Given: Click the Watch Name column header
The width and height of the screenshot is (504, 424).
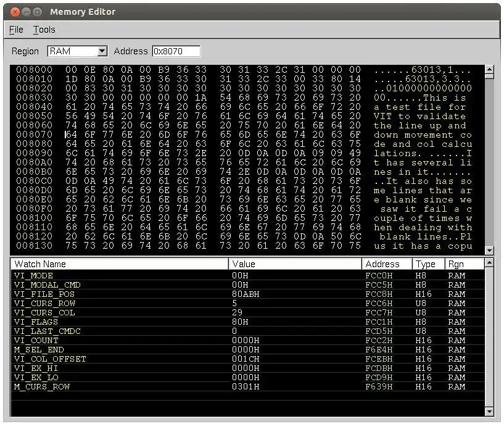Looking at the screenshot, I should click(120, 264).
